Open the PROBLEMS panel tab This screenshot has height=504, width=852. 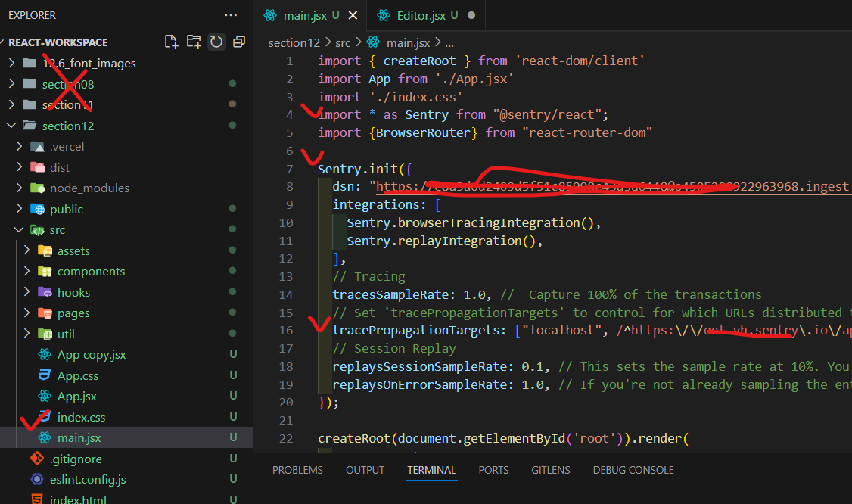[x=297, y=470]
